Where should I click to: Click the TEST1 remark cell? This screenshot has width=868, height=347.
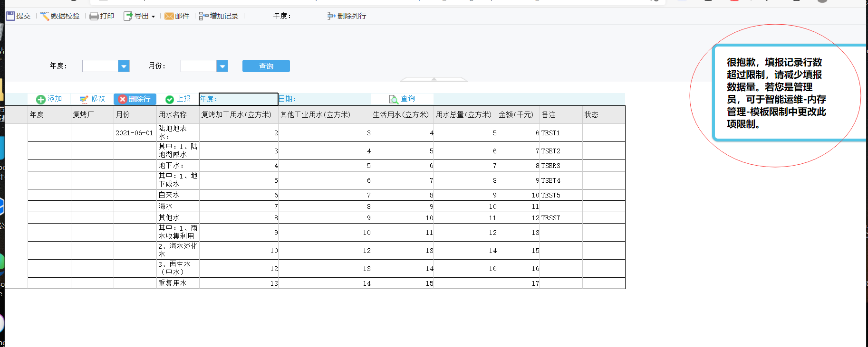tap(561, 133)
